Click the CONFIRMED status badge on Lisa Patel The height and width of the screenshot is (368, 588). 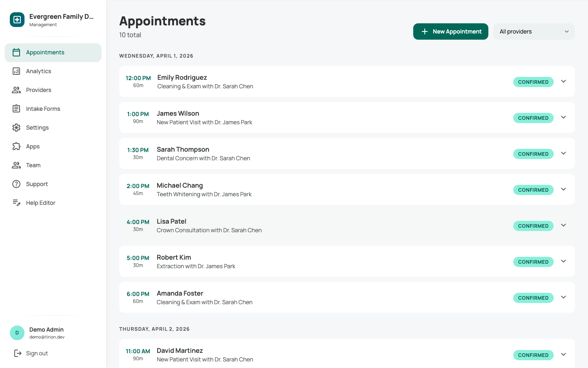(x=533, y=226)
